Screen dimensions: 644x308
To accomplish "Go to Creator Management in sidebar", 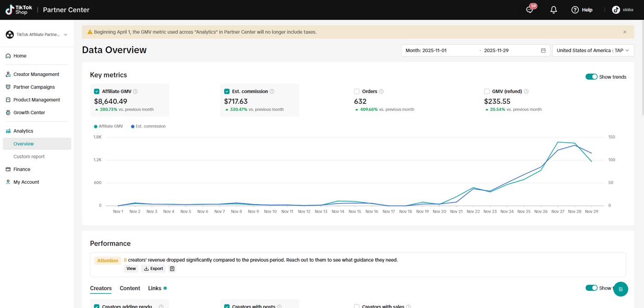I will [37, 75].
